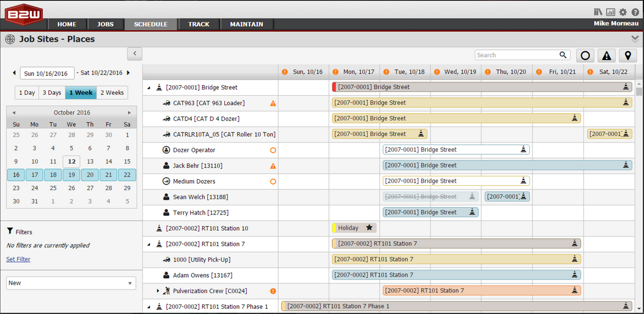Click the alert icon on Pulverization Crew row

(273, 291)
